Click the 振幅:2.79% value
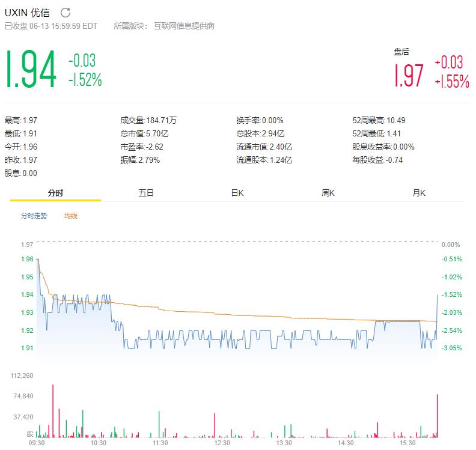The image size is (476, 450). click(140, 160)
